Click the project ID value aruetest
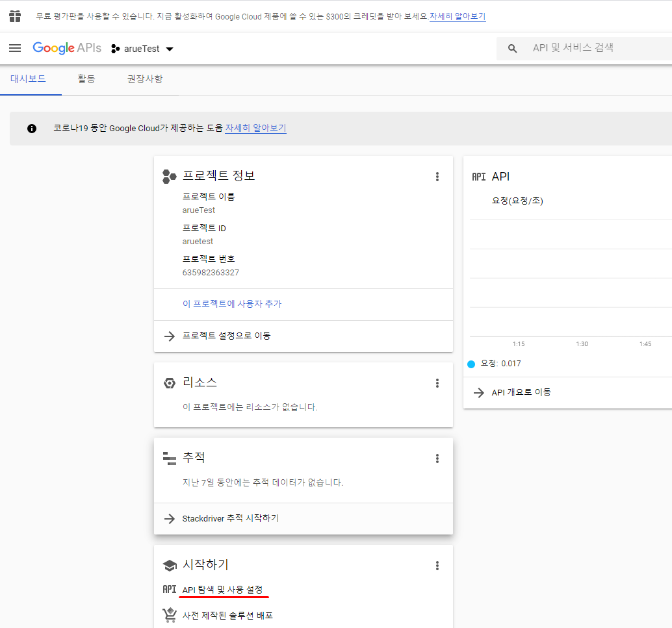The height and width of the screenshot is (628, 672). coord(198,241)
